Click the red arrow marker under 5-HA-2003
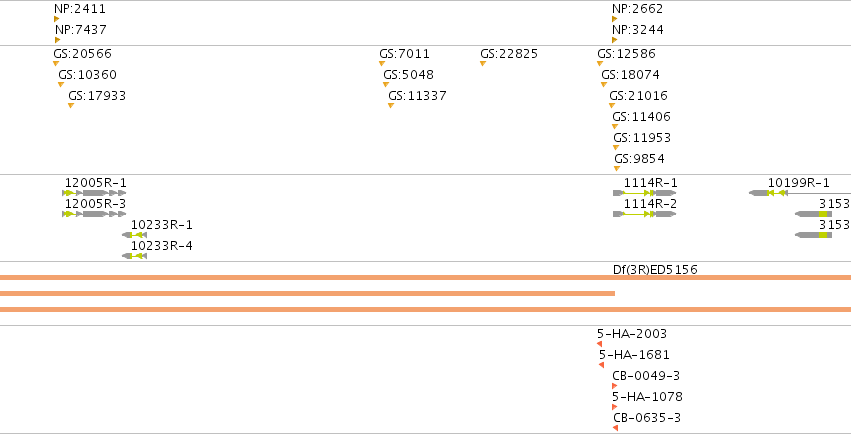The image size is (851, 434). (599, 344)
